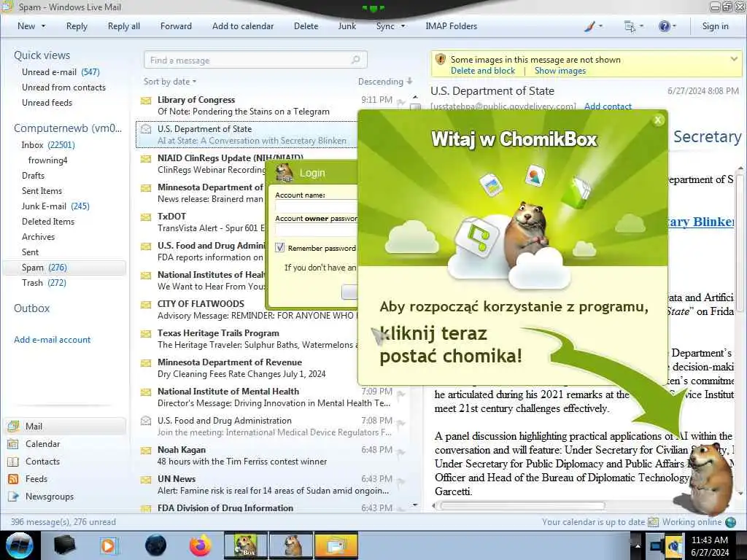This screenshot has width=747, height=560.
Task: Open IMAP Folders from toolbar
Action: click(x=451, y=26)
